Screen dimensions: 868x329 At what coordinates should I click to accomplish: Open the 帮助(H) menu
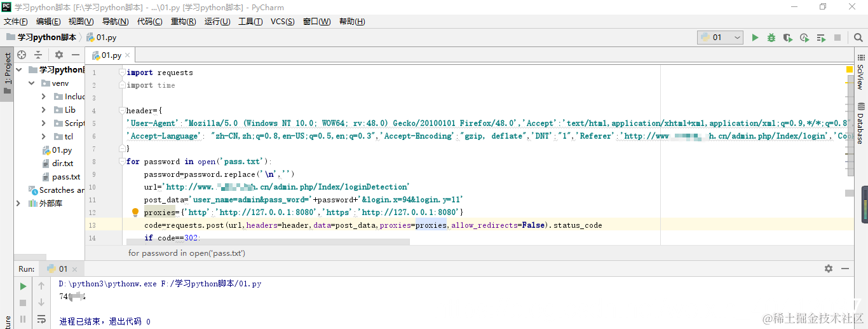352,22
